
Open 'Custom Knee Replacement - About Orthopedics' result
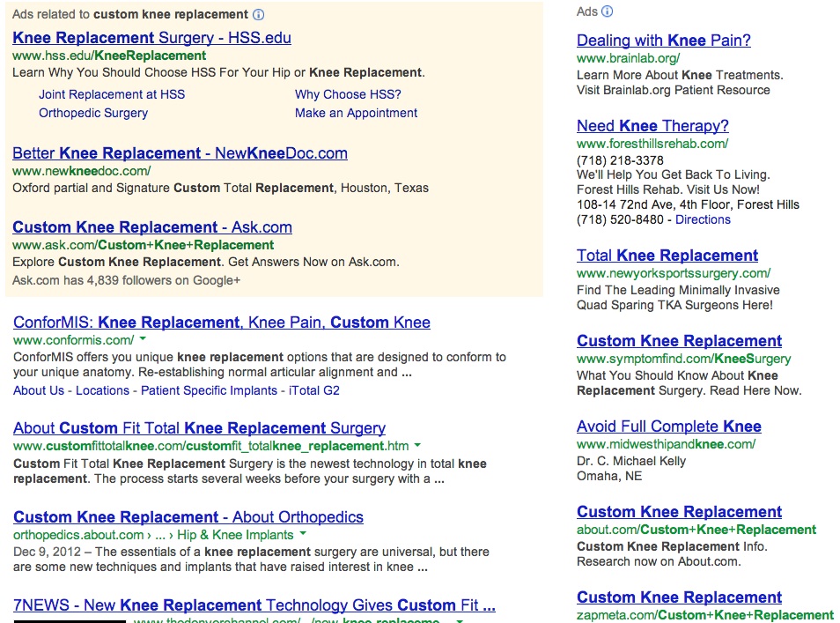click(x=188, y=517)
